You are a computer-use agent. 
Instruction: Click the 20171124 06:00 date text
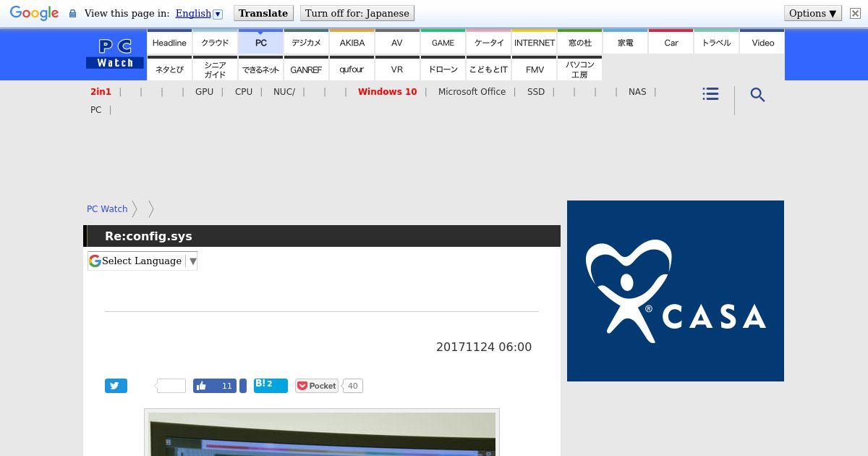[x=484, y=347]
